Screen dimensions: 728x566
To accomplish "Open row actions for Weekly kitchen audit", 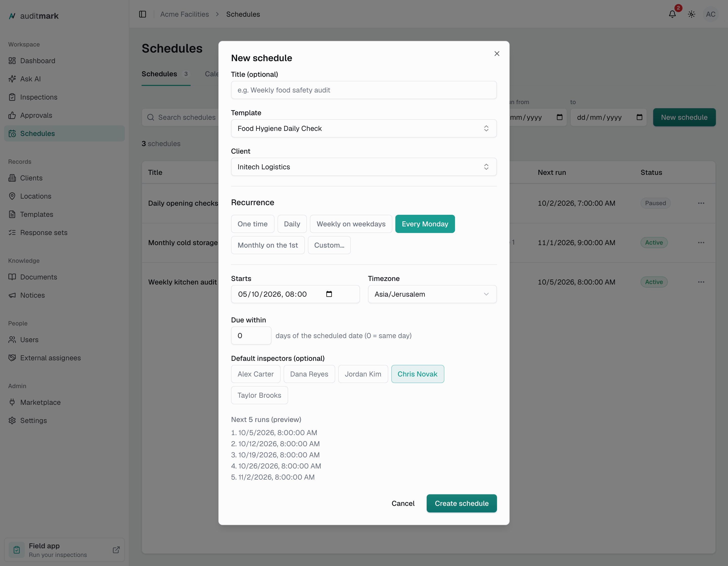I will 701,282.
